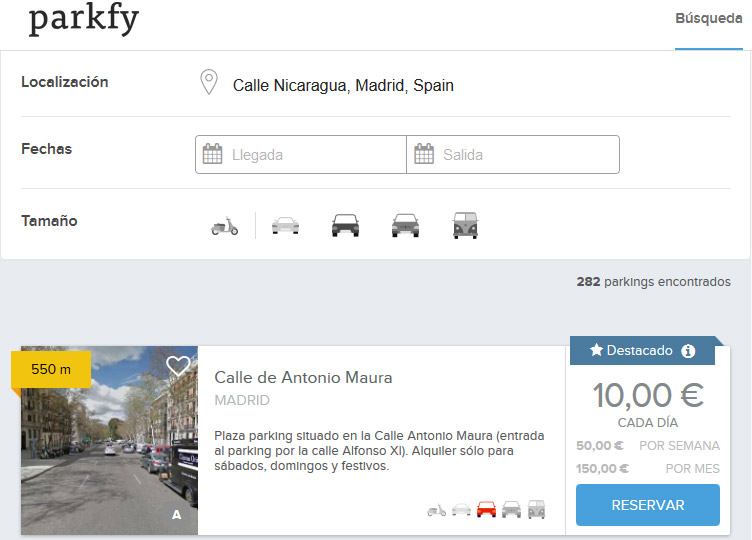The image size is (752, 540).
Task: Click the listing's van icon
Action: click(x=536, y=509)
